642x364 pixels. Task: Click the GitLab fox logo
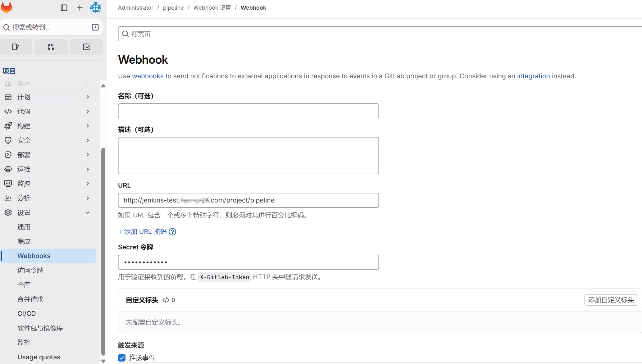click(x=7, y=7)
